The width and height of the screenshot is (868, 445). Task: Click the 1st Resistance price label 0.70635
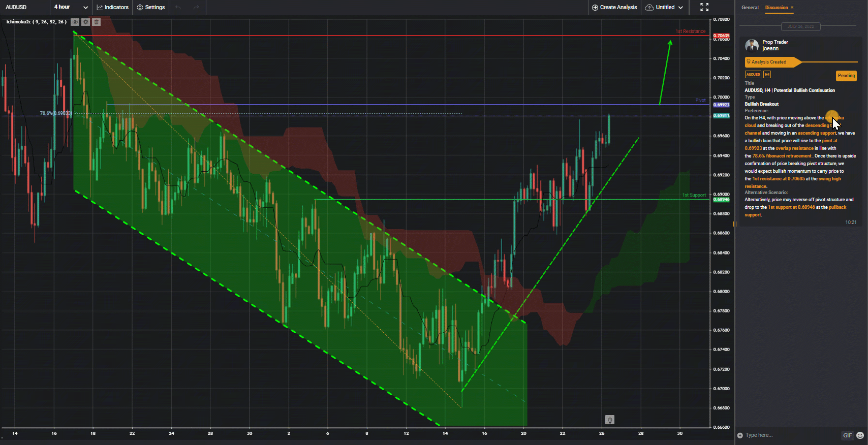[x=721, y=36]
